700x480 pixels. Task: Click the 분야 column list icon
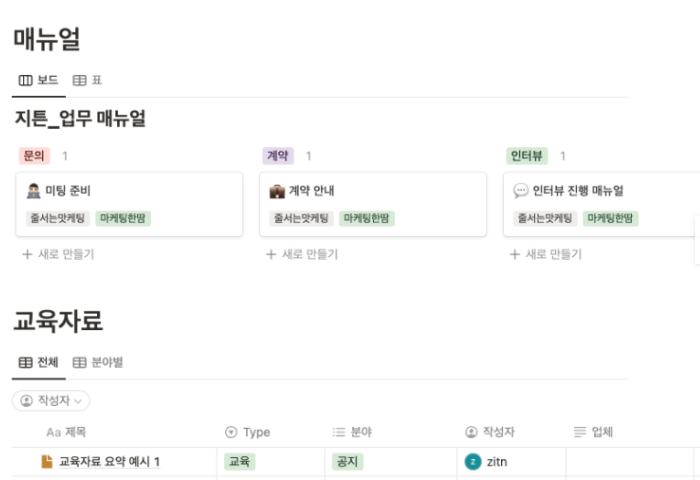[338, 432]
